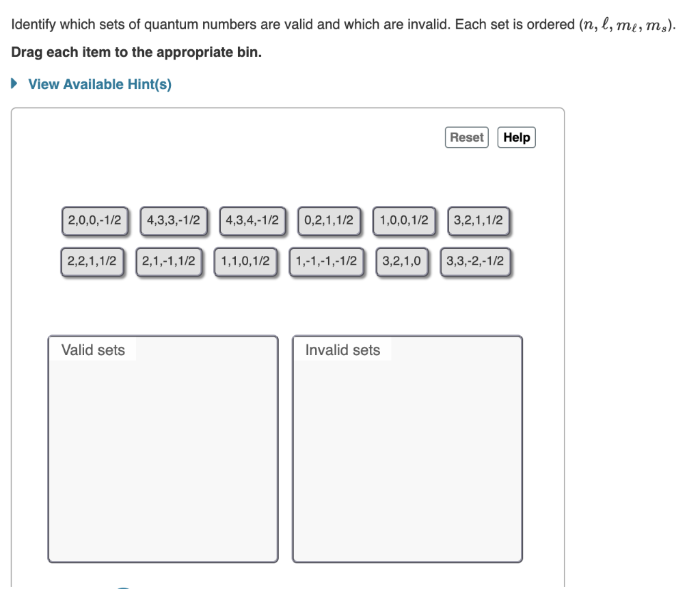Click inside the Valid sets bin
Image resolution: width=700 pixels, height=589 pixels.
tap(162, 451)
